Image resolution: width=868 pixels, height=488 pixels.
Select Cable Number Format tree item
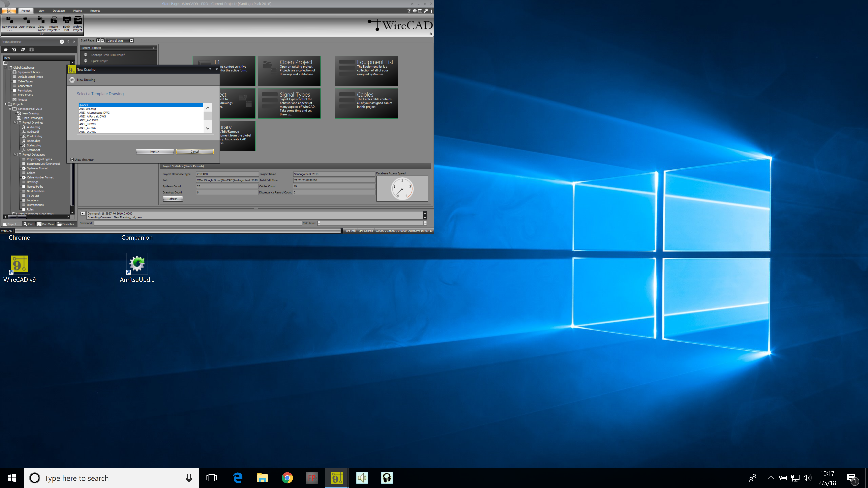(x=40, y=177)
